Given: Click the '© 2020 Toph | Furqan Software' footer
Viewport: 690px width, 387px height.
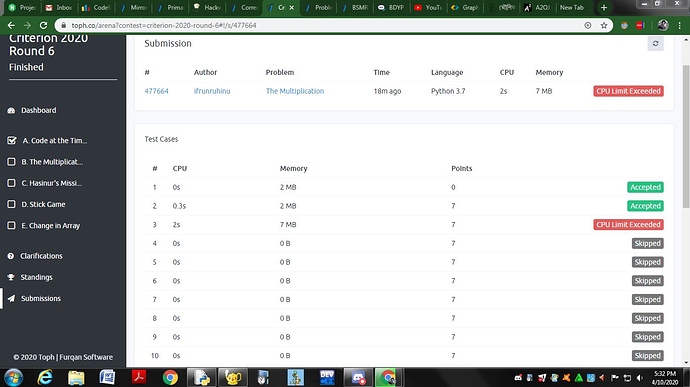Looking at the screenshot, I should pyautogui.click(x=63, y=357).
